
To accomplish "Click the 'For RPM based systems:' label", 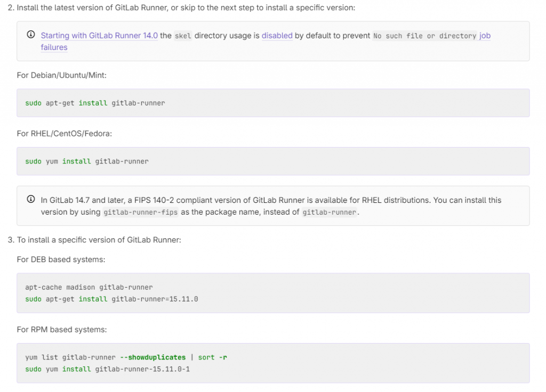I will click(x=62, y=329).
